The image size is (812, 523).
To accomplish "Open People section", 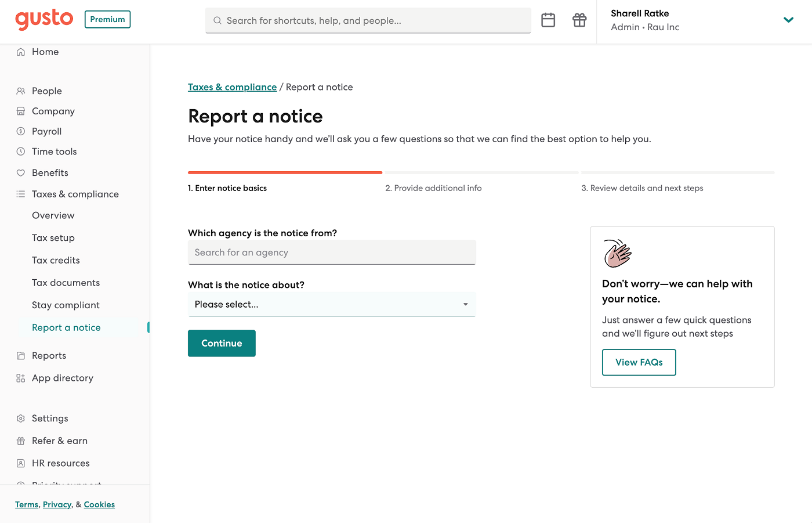I will pyautogui.click(x=47, y=91).
